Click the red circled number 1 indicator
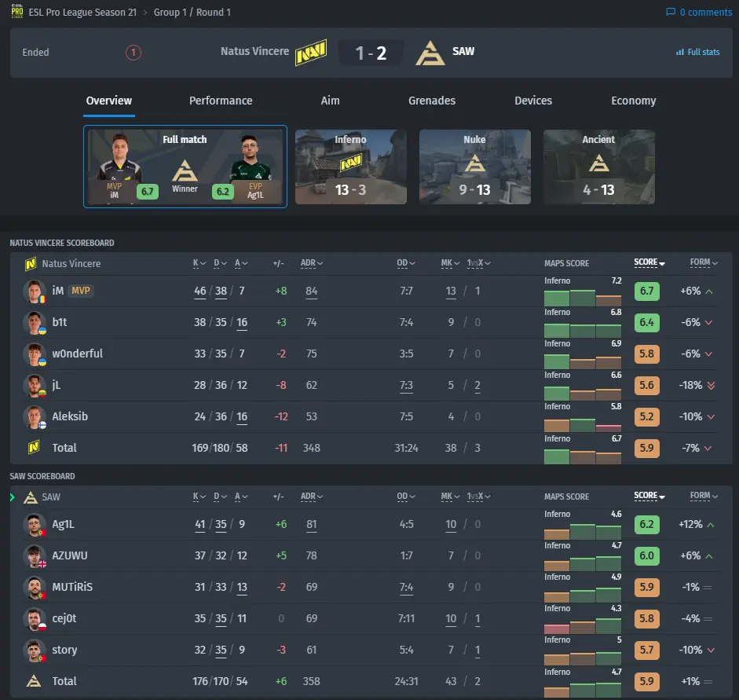 coord(134,53)
